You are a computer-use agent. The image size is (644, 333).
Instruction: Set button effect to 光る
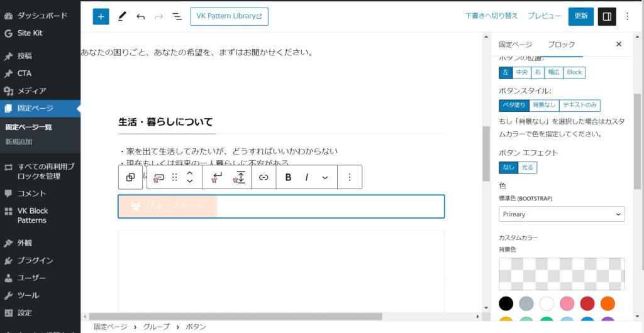528,167
